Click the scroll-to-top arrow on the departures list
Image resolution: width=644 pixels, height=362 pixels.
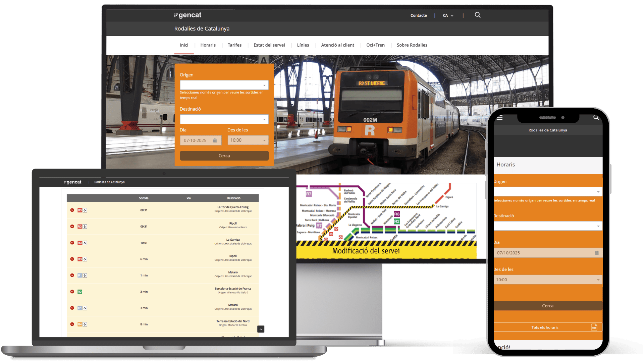pos(261,329)
